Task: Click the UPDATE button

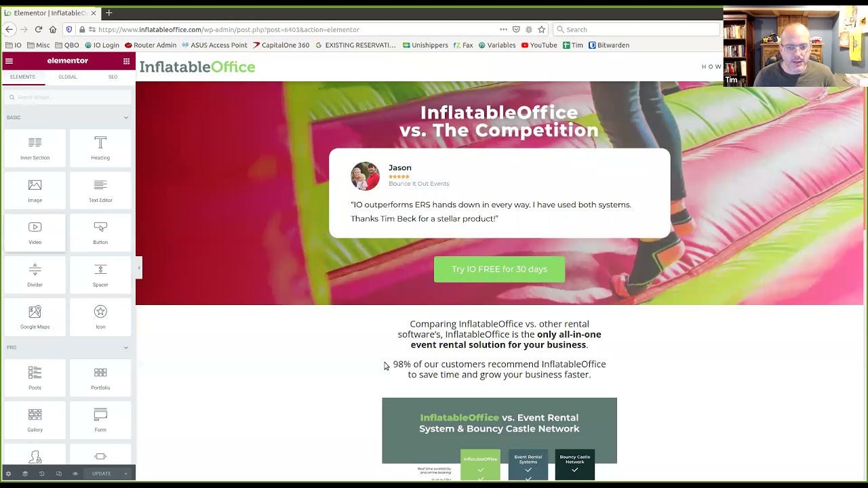Action: click(x=102, y=474)
